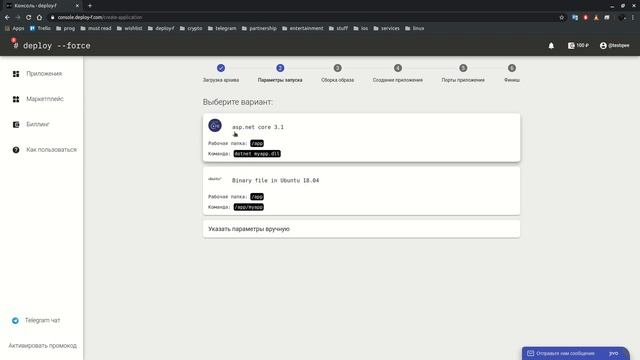
Task: Go to step one Загрузка архива
Action: pyautogui.click(x=221, y=73)
